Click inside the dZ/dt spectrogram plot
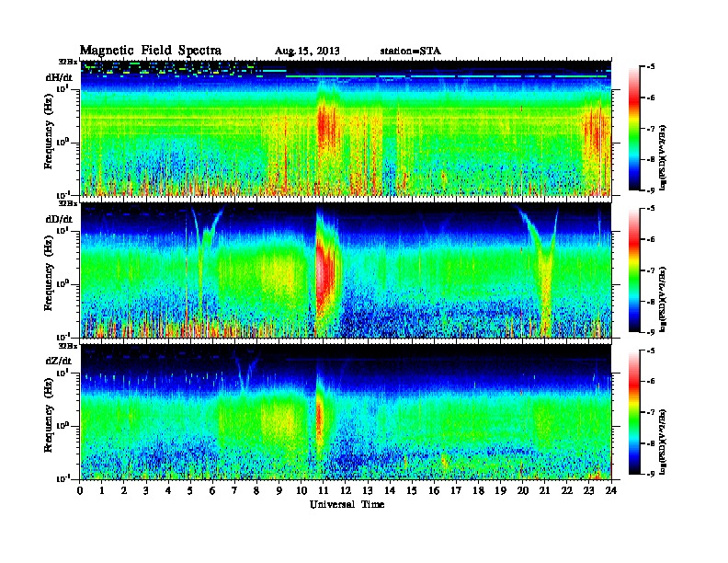Viewport: 728px width, 563px height. [x=346, y=412]
